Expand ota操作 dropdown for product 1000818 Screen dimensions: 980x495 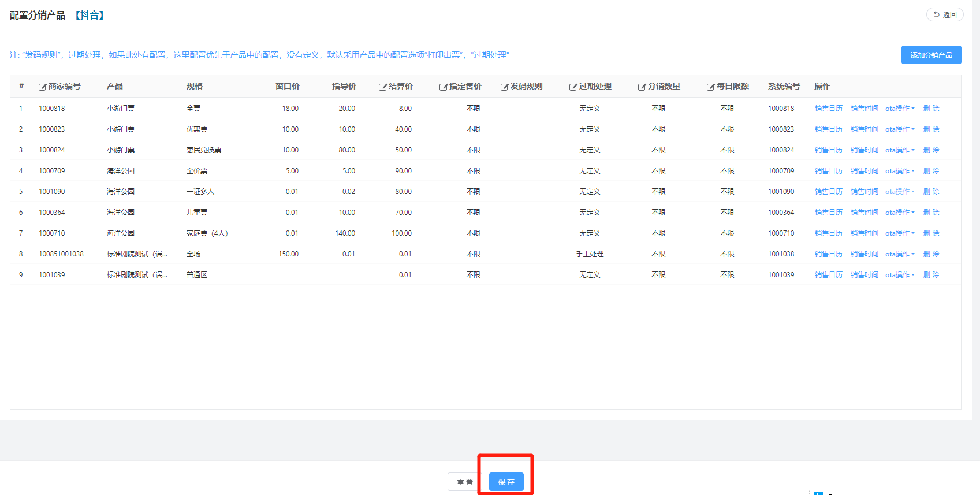pyautogui.click(x=900, y=109)
